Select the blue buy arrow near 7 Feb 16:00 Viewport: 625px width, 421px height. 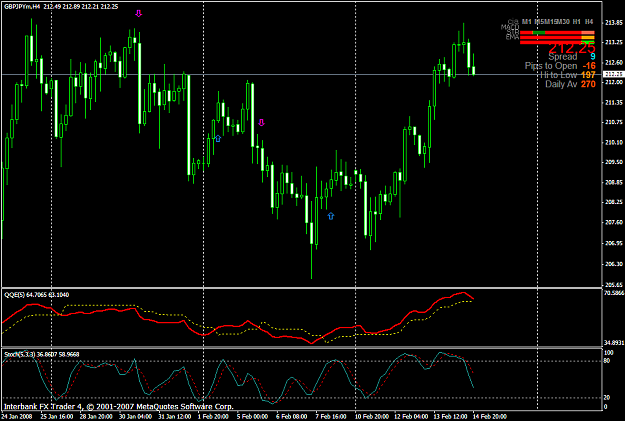[331, 216]
